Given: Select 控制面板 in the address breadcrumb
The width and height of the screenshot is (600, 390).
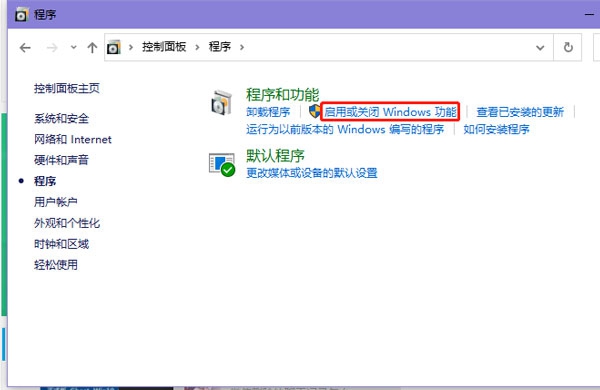Looking at the screenshot, I should tap(164, 47).
